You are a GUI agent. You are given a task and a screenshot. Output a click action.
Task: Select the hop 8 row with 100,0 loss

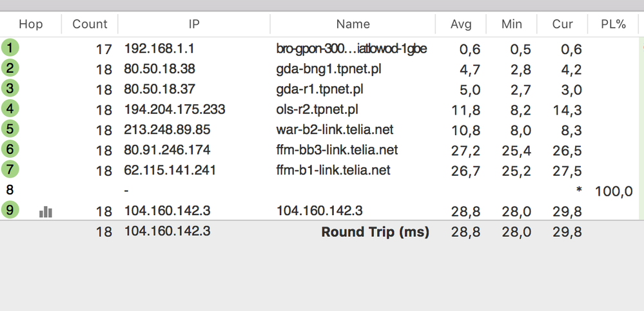[322, 191]
